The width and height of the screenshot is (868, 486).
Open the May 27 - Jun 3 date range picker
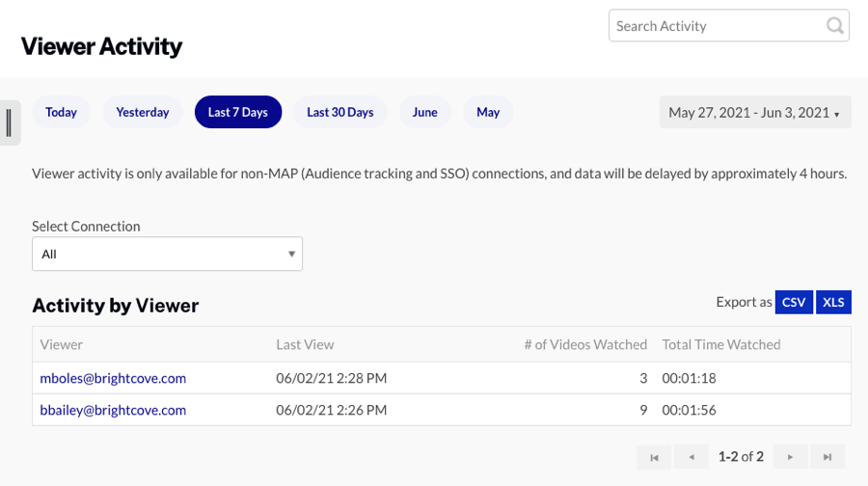tap(755, 113)
